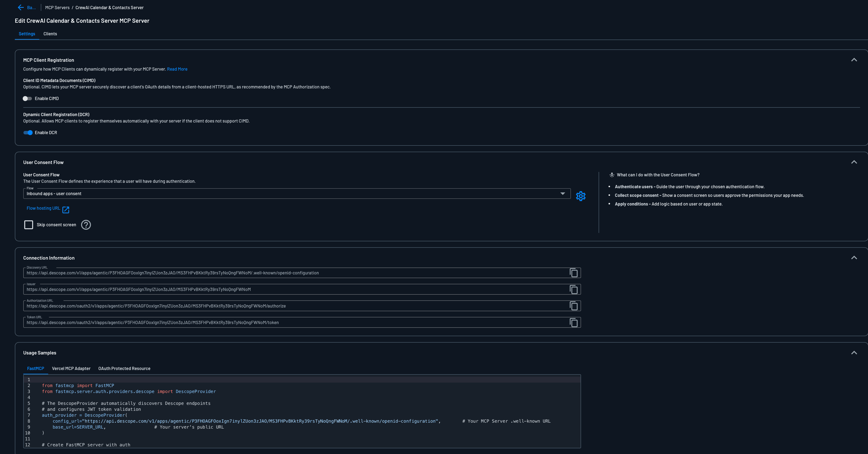This screenshot has width=868, height=454.
Task: Click 'auth_provider = DescopeProvider(' code line
Action: (85, 415)
